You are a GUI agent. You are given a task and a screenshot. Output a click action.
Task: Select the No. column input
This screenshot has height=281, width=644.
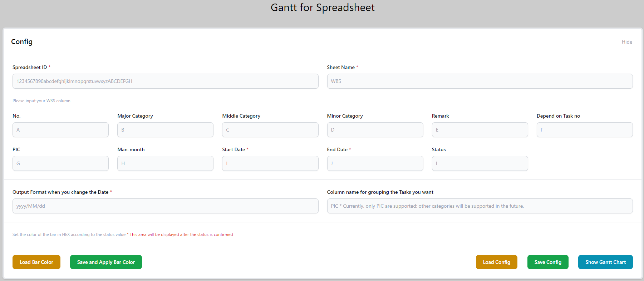[60, 130]
